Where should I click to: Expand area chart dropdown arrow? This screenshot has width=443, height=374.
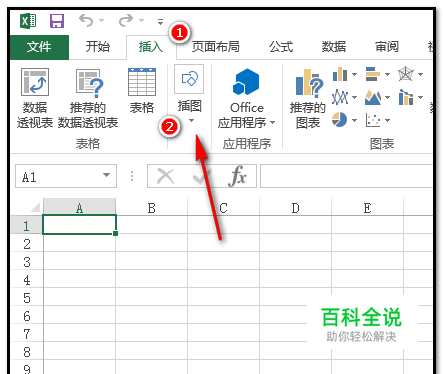(387, 97)
